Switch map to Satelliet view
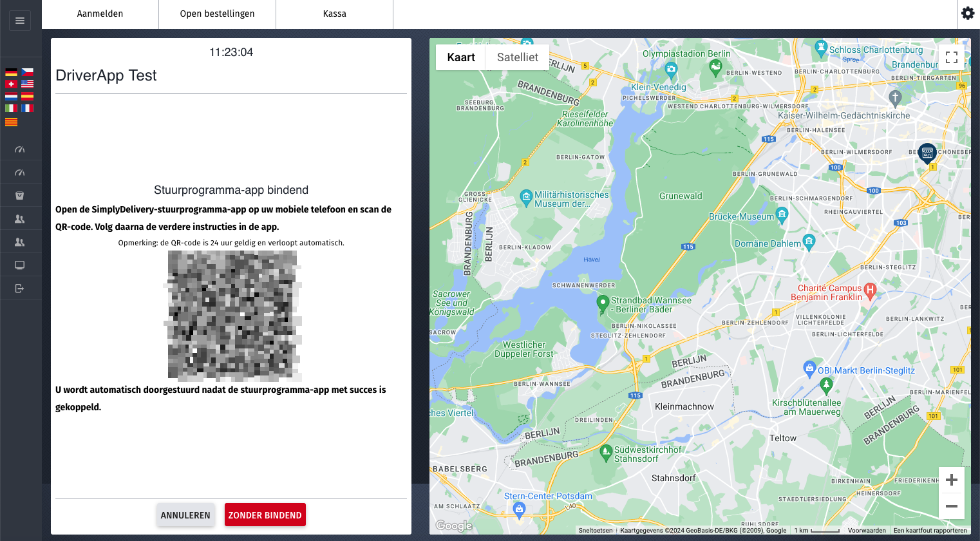The width and height of the screenshot is (980, 541). coord(518,57)
